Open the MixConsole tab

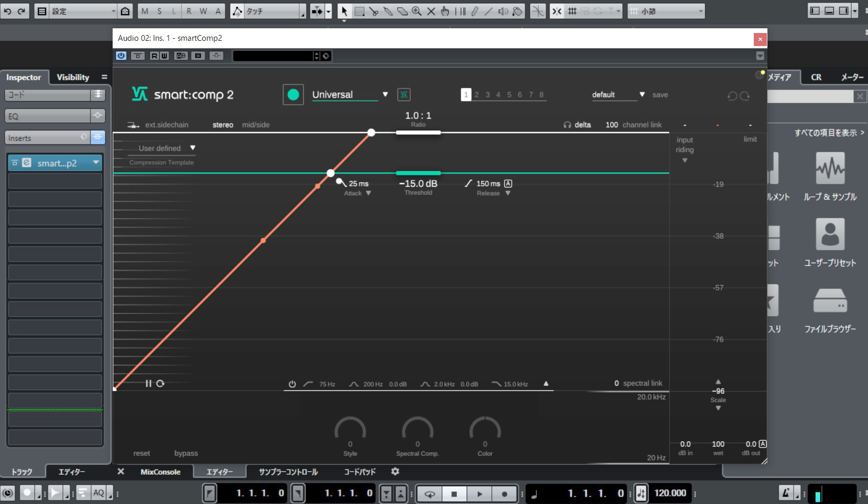point(160,472)
